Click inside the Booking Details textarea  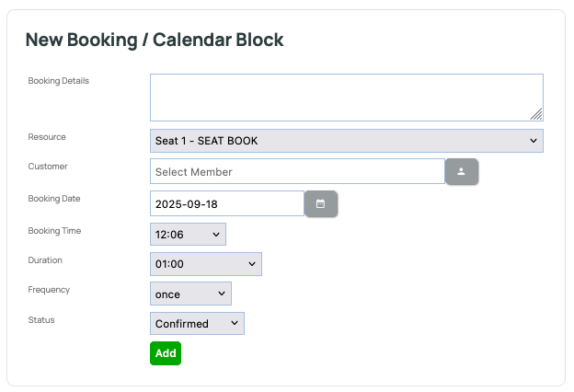click(346, 98)
